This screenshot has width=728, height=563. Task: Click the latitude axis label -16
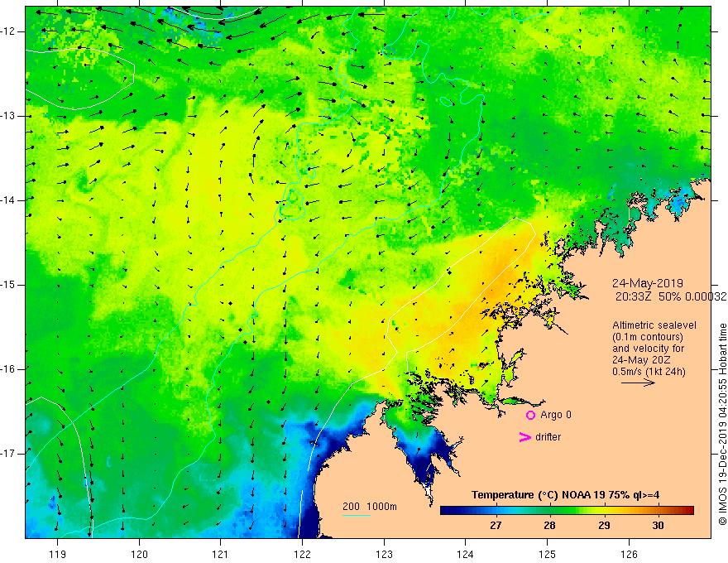(x=8, y=369)
